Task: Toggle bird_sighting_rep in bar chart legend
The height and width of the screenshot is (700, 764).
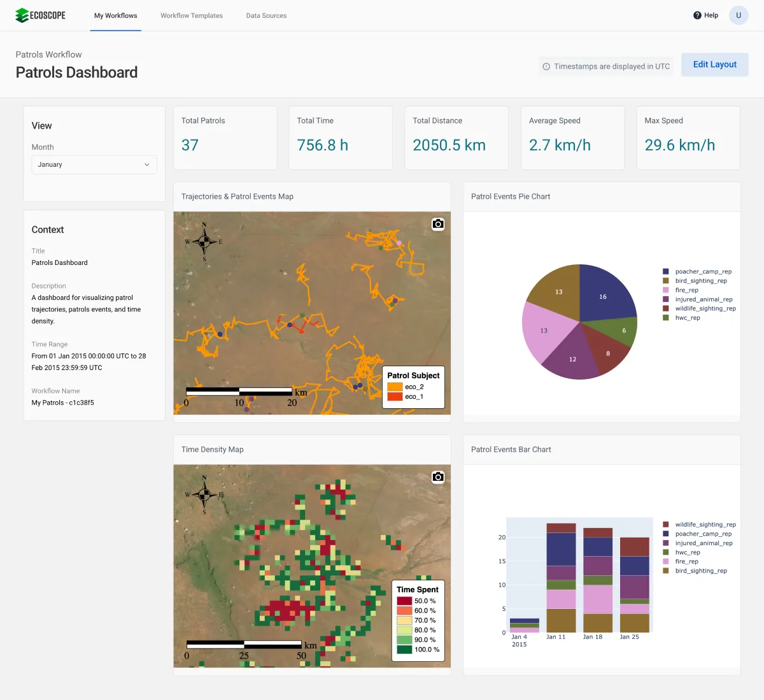Action: pyautogui.click(x=695, y=571)
